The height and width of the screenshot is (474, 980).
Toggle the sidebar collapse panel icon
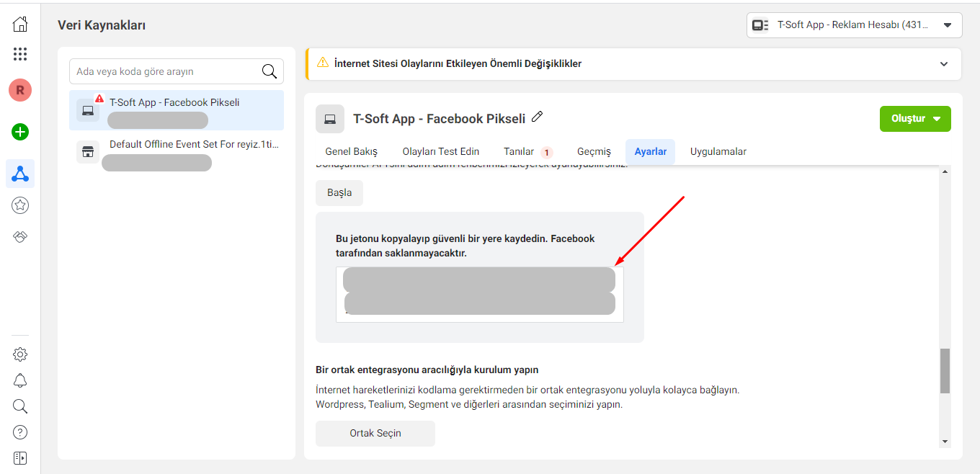tap(20, 457)
